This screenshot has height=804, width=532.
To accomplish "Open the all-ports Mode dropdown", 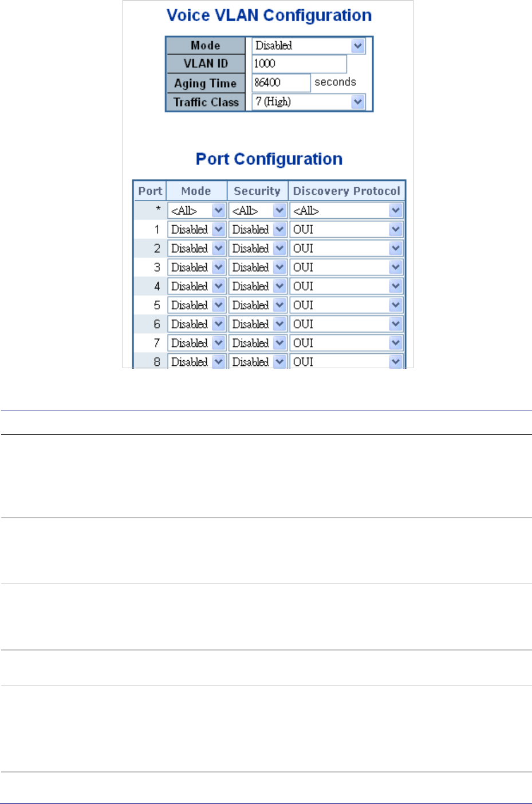I will (197, 211).
